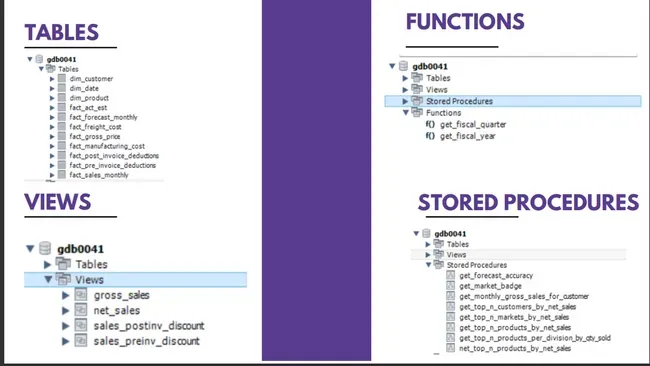Expand the gross_sales view node
The image size is (650, 366).
click(x=65, y=295)
